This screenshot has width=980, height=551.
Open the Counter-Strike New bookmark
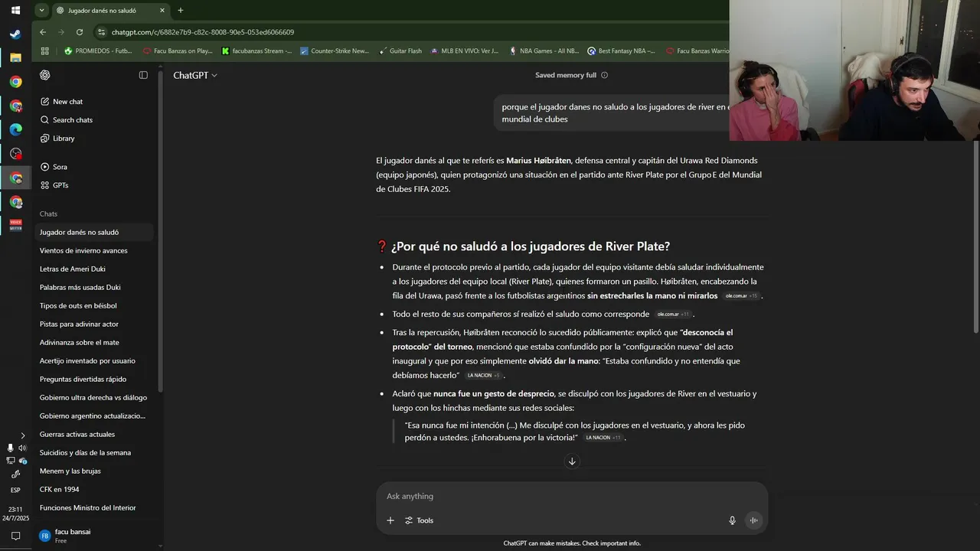pyautogui.click(x=335, y=51)
